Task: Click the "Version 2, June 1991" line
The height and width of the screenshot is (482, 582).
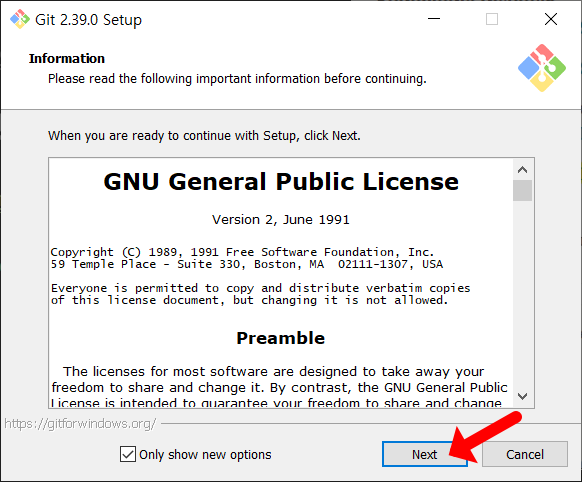Action: point(281,220)
